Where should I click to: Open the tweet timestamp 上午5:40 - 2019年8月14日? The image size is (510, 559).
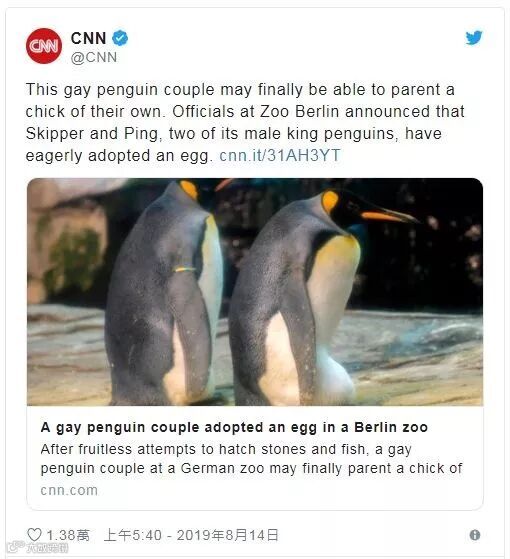tap(191, 535)
